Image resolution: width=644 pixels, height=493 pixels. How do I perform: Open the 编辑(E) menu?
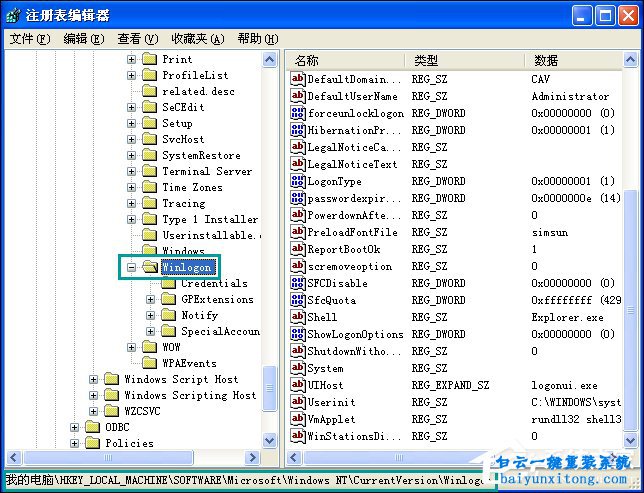point(84,39)
